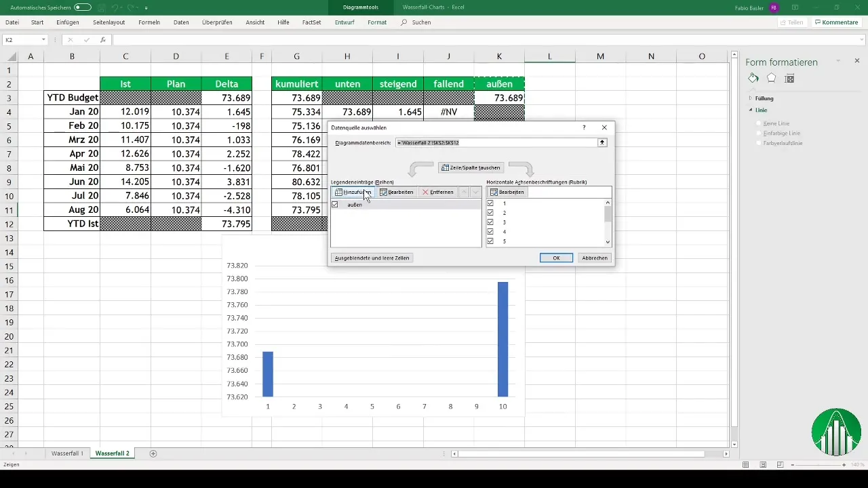Uncheck axis label 1 checkbox
The width and height of the screenshot is (868, 488).
click(490, 203)
